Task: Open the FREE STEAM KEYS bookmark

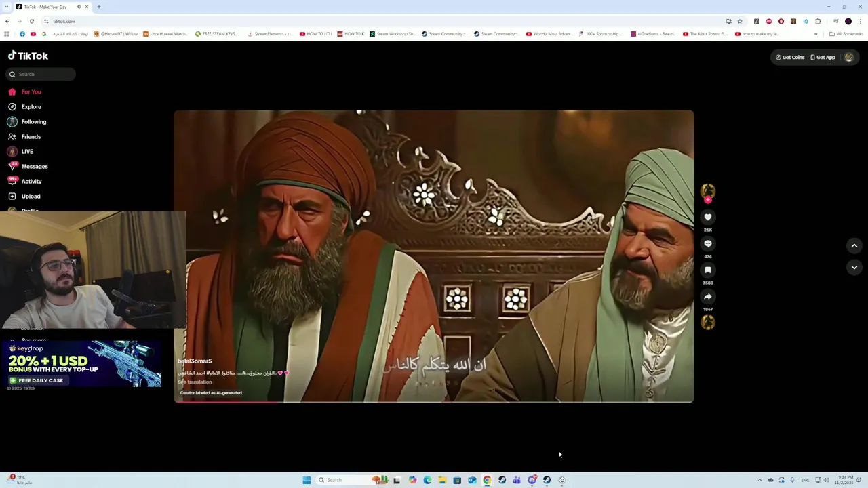Action: point(217,34)
